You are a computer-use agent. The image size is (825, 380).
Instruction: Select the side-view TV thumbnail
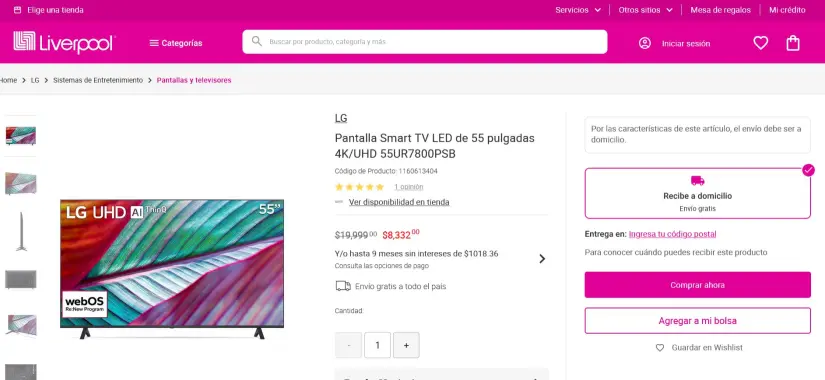coord(21,232)
